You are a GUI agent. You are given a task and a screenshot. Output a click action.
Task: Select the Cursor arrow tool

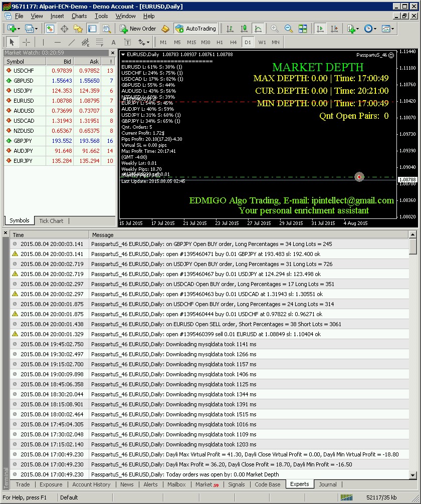(12, 42)
